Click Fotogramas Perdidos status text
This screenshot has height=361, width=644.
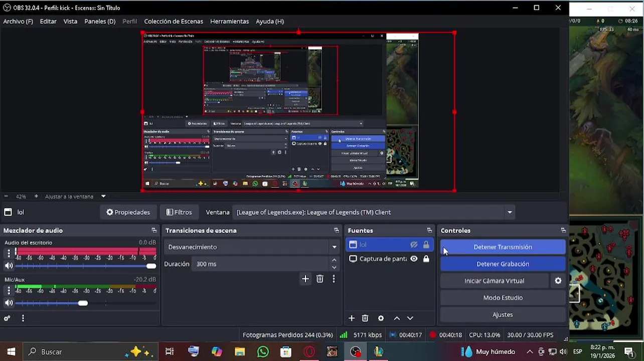288,335
